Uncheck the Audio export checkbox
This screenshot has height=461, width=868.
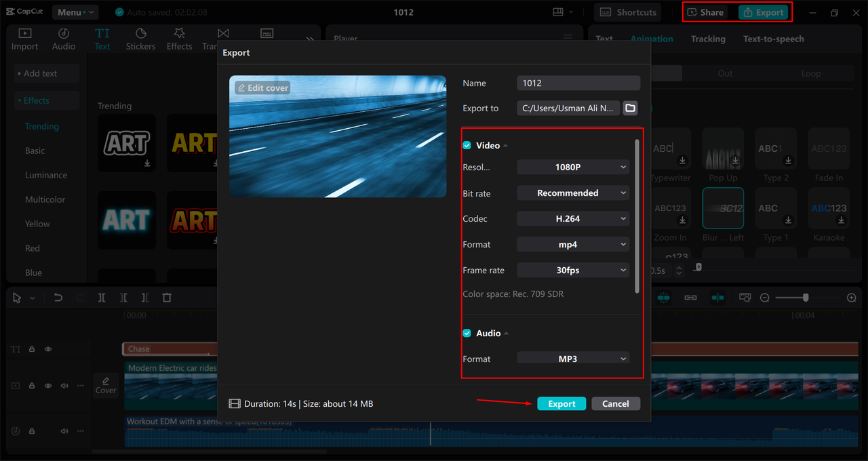467,334
